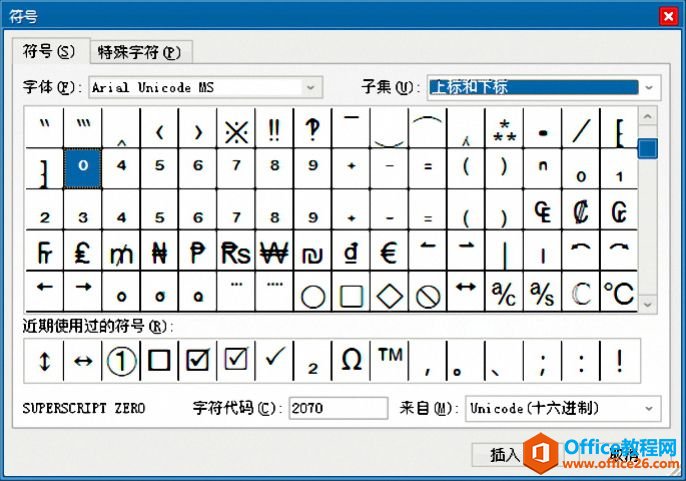Viewport: 686px width, 481px height.
Task: Pick the interrobang symbol in the first row
Action: click(x=312, y=128)
